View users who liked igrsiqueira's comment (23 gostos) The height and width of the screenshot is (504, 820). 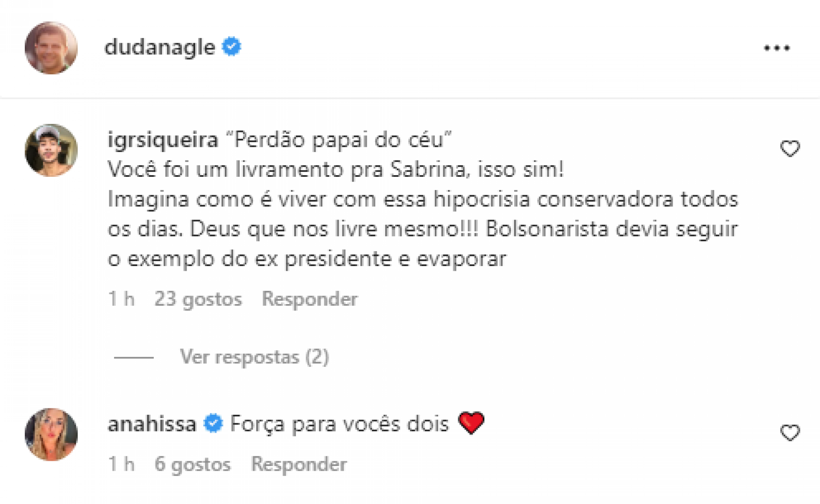[x=199, y=299]
